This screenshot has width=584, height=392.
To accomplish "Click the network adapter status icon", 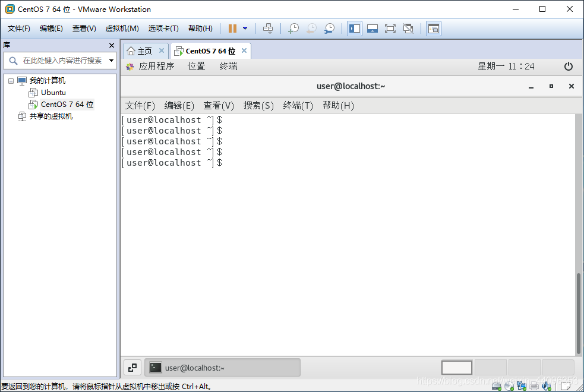I will tap(522, 387).
